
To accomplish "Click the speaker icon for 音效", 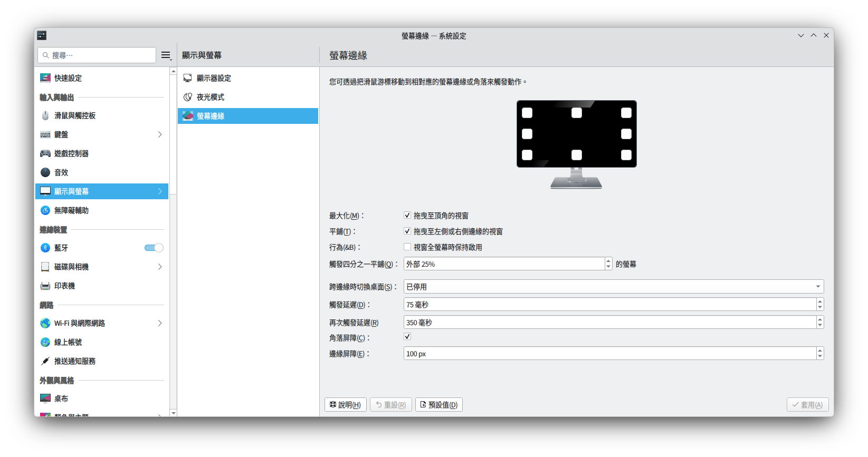I will click(45, 172).
